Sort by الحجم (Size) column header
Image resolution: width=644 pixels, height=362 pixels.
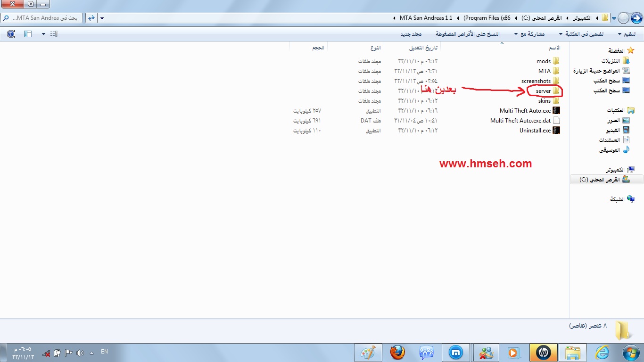318,48
